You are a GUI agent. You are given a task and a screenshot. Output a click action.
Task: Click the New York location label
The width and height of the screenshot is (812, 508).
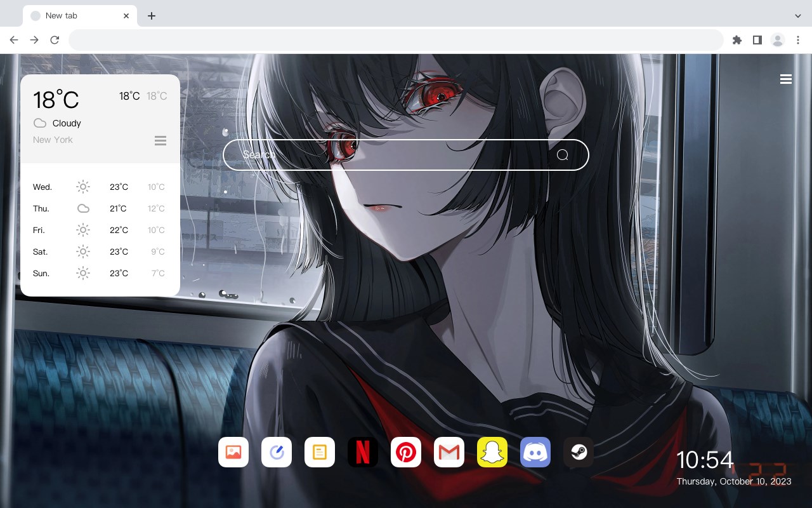tap(53, 140)
